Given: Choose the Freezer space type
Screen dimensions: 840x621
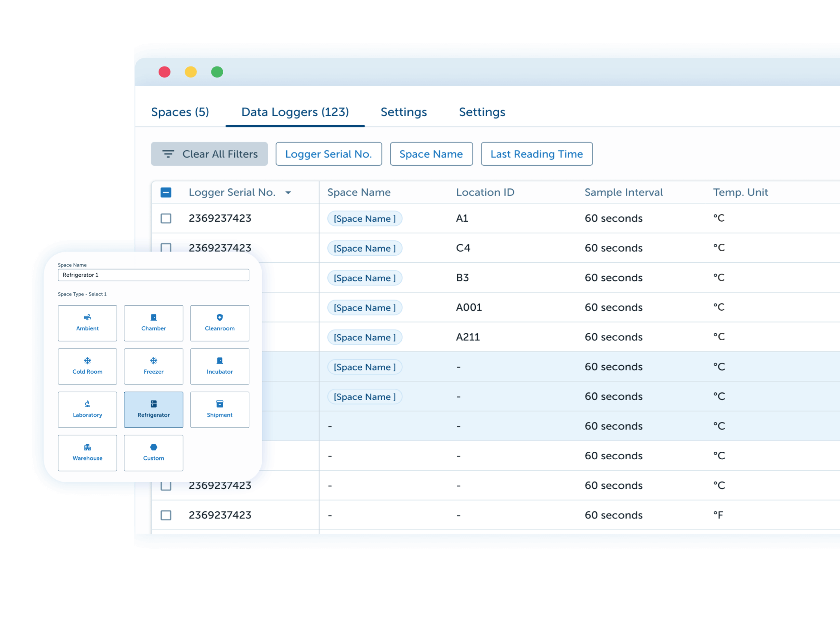Looking at the screenshot, I should [153, 366].
